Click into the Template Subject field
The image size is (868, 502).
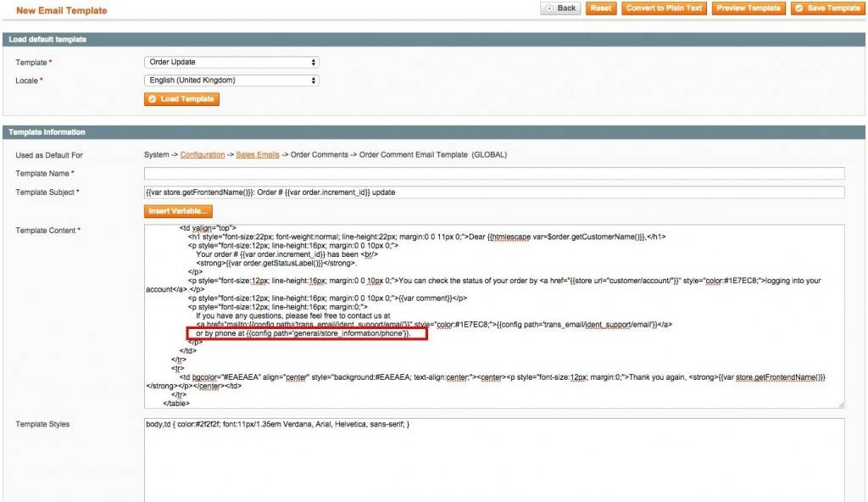coord(494,192)
